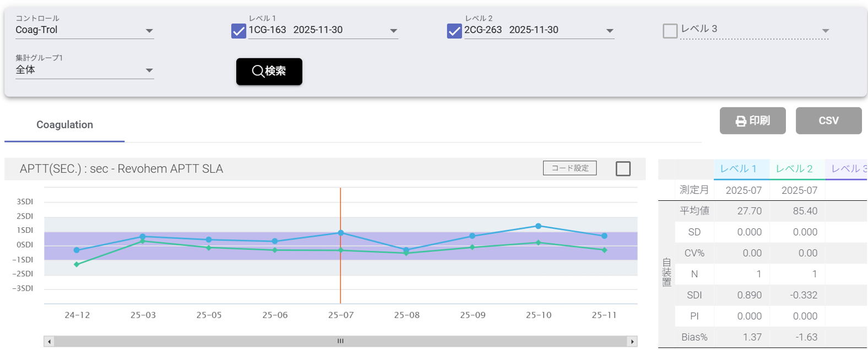Click the chart scrollbar left arrow

[49, 341]
